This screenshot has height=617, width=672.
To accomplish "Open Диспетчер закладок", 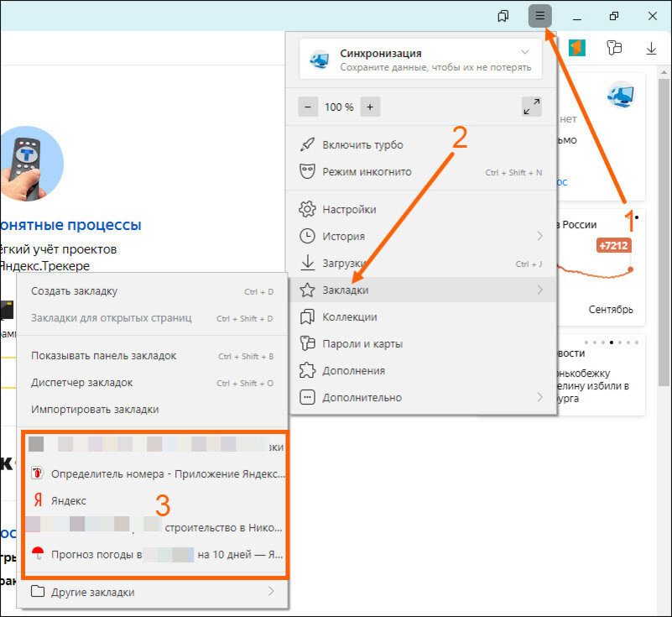I will pos(152,383).
